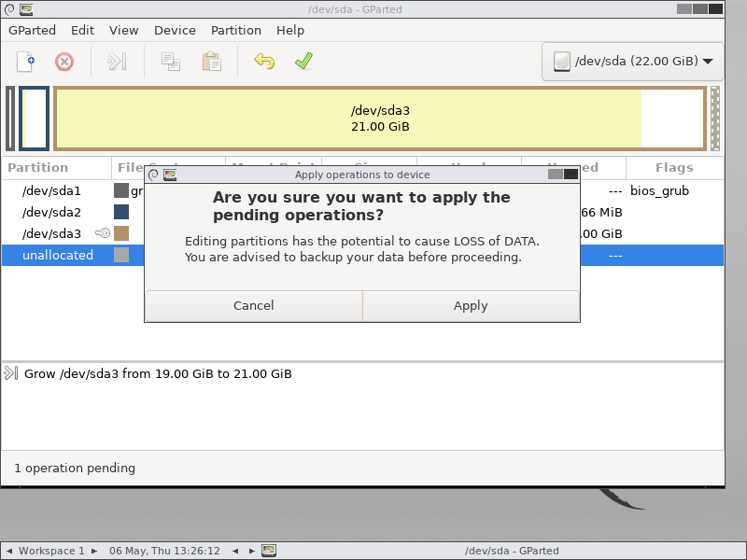Click the green checkmark Apply icon
The image size is (747, 560).
[x=303, y=62]
